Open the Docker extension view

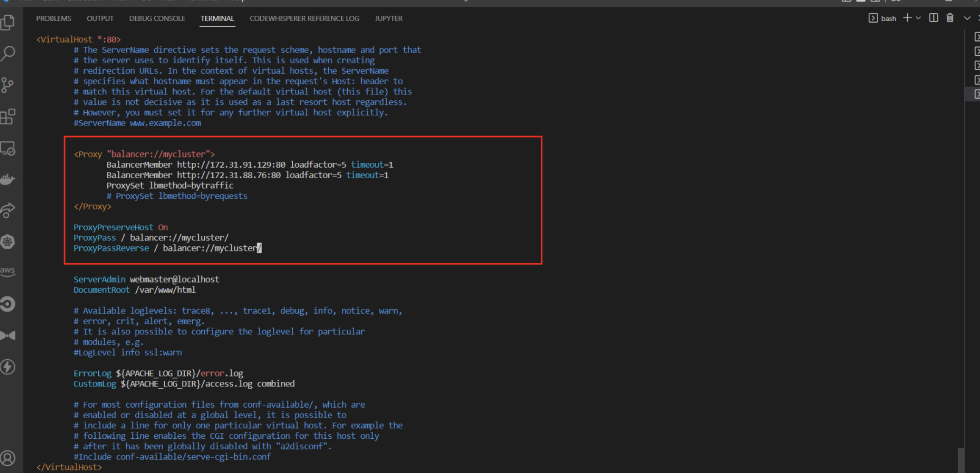(x=8, y=179)
